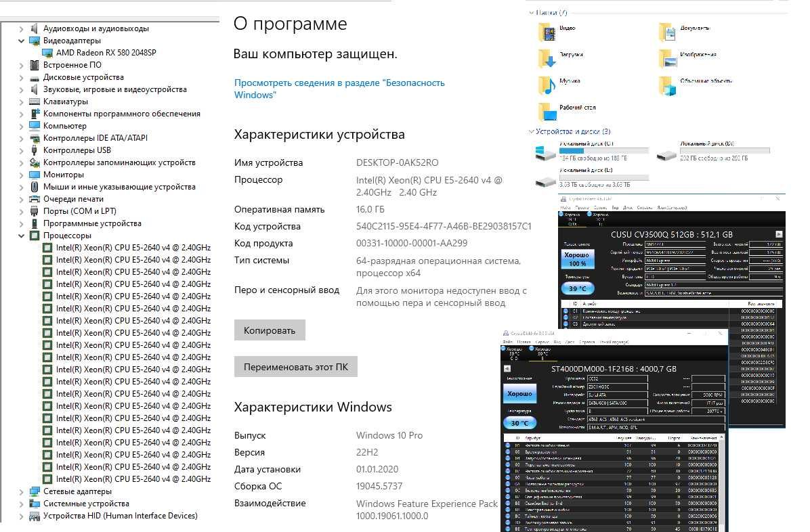Expand the Компоненты программного обеспечения node
Screen dimensions: 810x532
coord(21,114)
